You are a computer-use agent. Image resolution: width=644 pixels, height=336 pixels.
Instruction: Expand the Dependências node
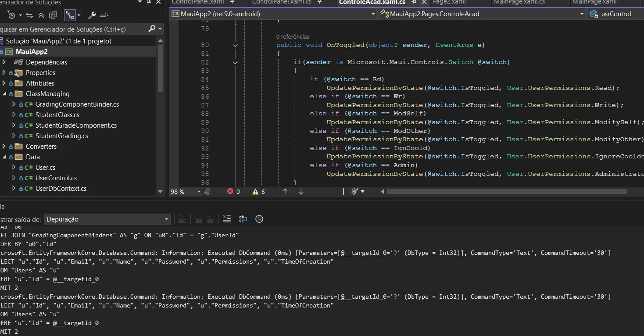point(4,62)
